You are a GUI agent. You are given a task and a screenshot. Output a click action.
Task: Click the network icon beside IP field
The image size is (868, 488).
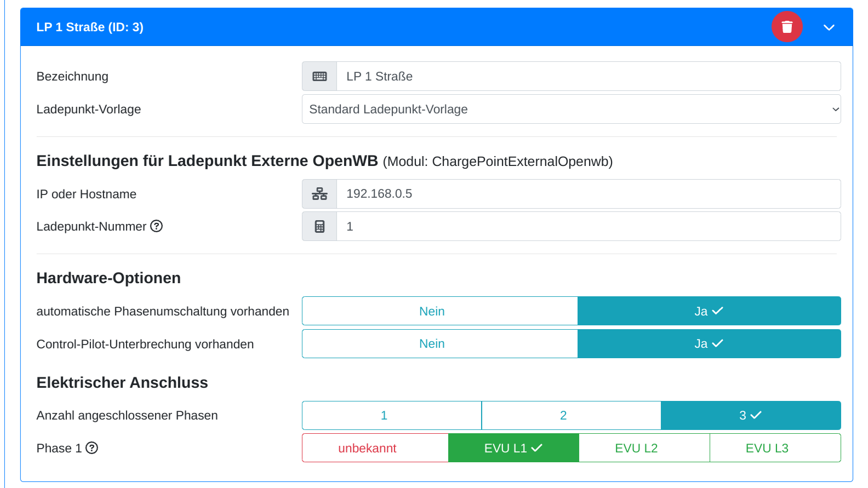pyautogui.click(x=319, y=194)
